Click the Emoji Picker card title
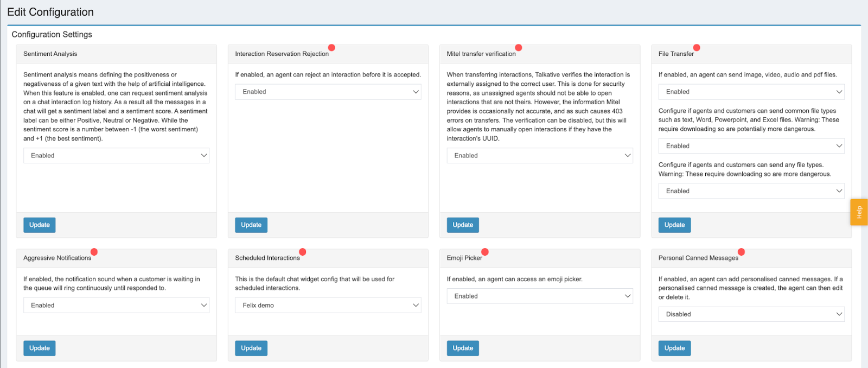The width and height of the screenshot is (868, 368). pos(464,258)
